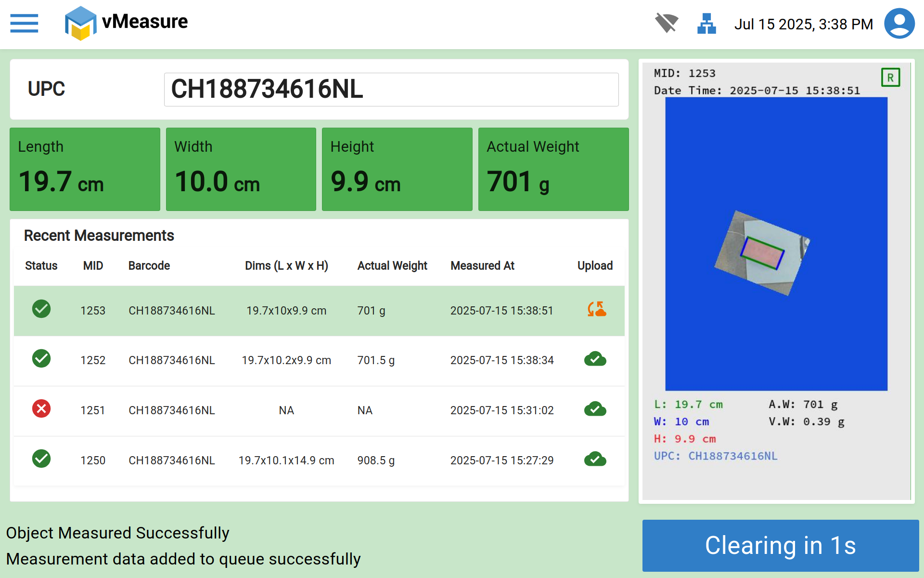
Task: Click the Measured At column header
Action: click(482, 266)
